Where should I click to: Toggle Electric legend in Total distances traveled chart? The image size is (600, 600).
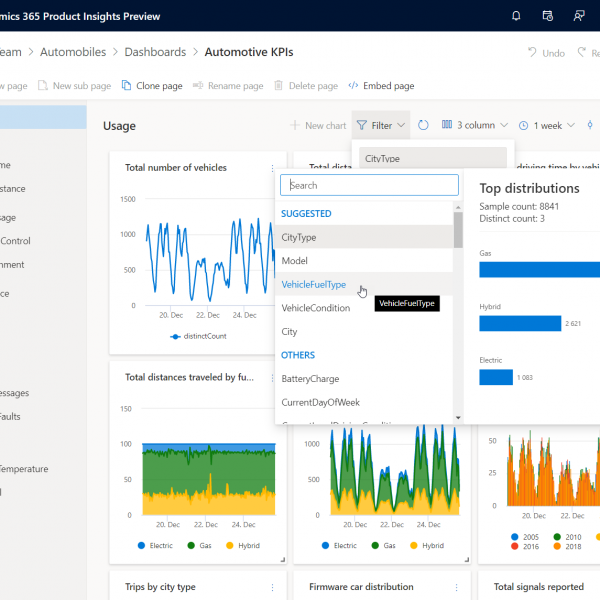point(155,546)
